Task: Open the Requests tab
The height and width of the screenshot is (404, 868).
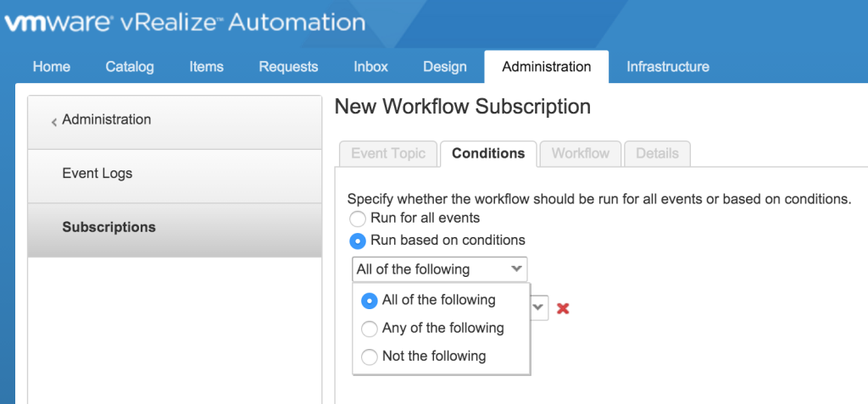Action: pos(288,67)
